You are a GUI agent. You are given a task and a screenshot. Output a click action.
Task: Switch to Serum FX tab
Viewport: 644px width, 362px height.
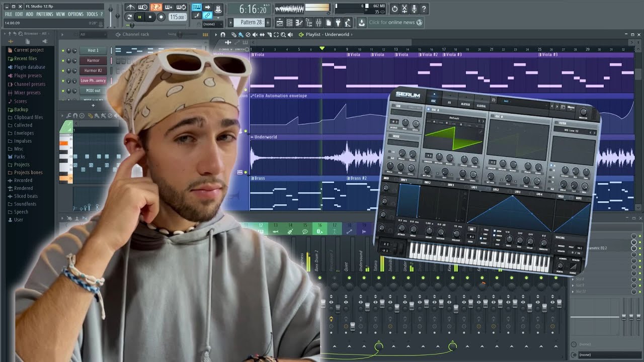pyautogui.click(x=449, y=103)
